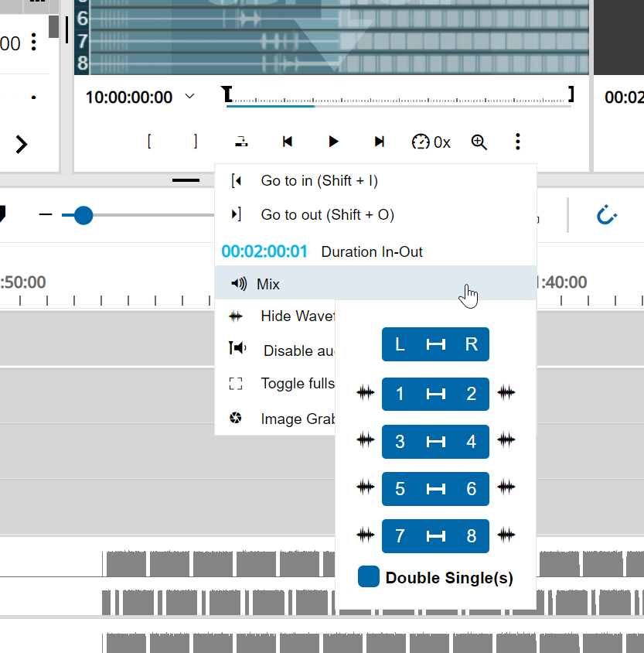Check the Double Single(s) checkbox
Screen dimensions: 644x653
(368, 576)
